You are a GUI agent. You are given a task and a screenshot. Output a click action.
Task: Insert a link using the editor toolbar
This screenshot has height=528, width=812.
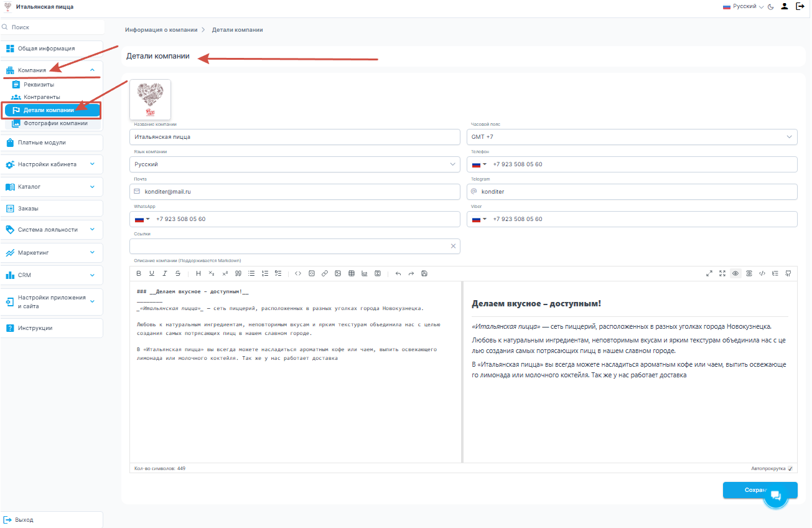324,273
